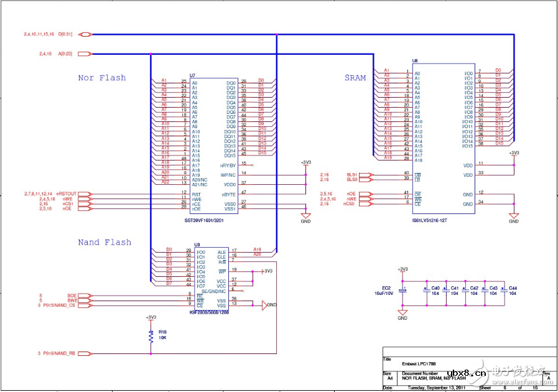Select the "Nand Flash" section label
This screenshot has height=392, width=558.
105,242
